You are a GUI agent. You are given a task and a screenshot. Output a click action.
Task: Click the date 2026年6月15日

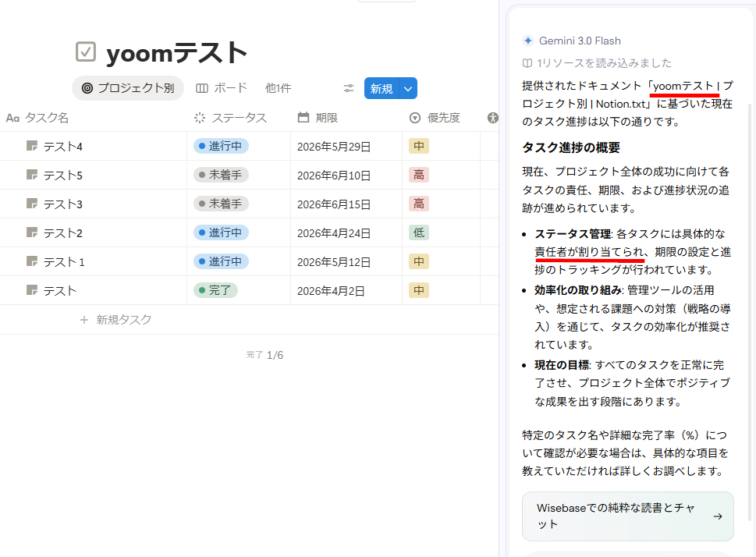334,204
